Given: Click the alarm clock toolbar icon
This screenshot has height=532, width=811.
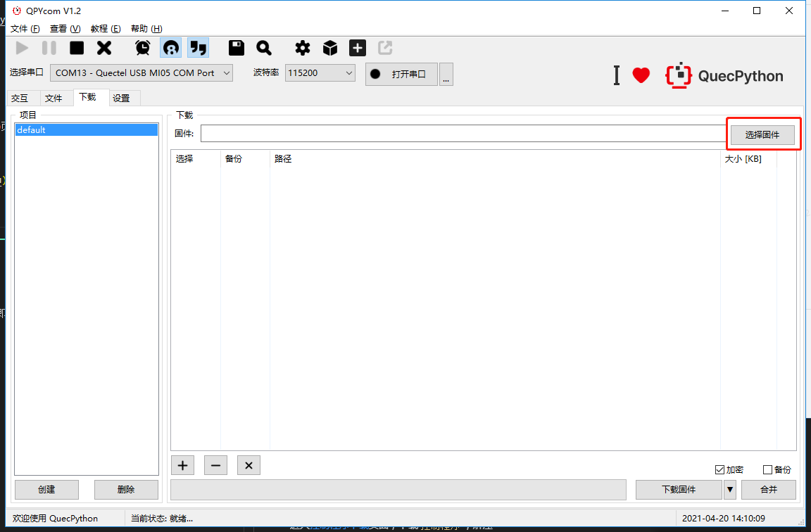Looking at the screenshot, I should [143, 48].
